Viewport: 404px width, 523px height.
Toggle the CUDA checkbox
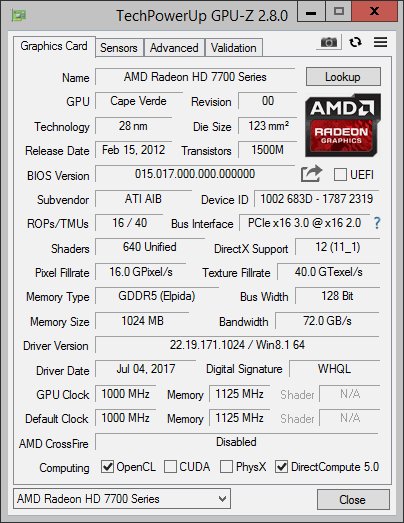click(170, 466)
